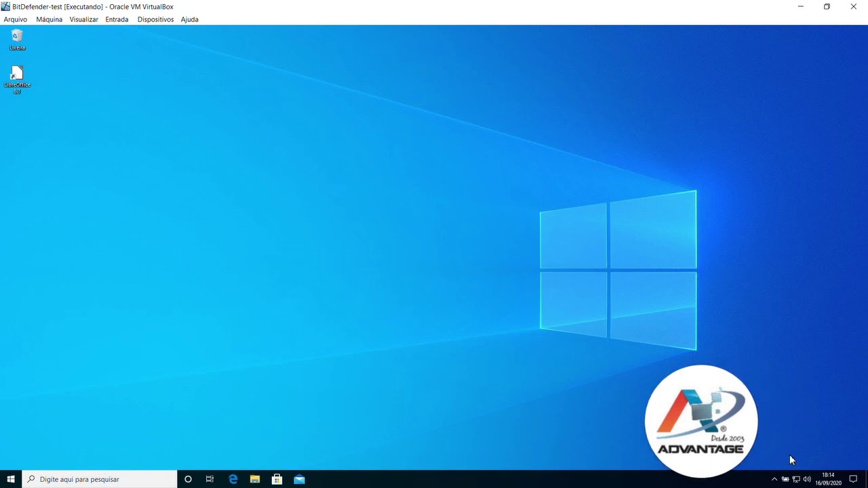Open Microsoft Store from the taskbar
The width and height of the screenshot is (868, 488).
[x=277, y=479]
